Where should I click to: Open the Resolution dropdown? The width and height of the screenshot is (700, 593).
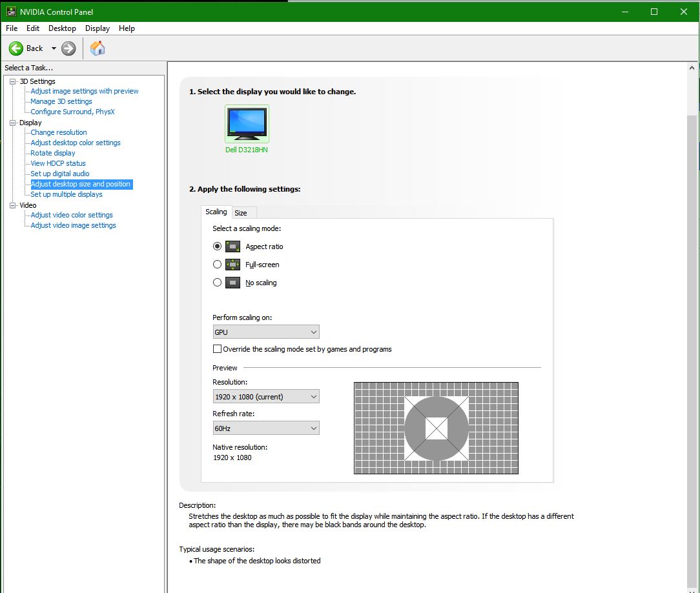(x=266, y=397)
